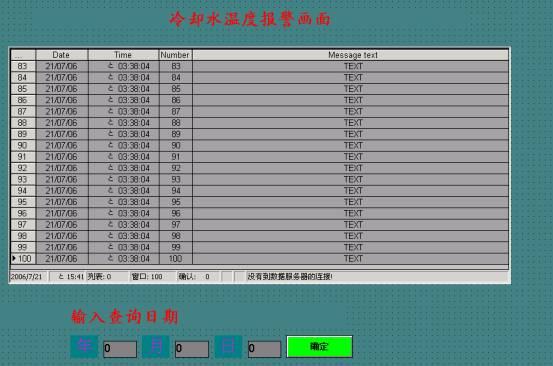
Task: Click the status message about data server connection
Action: pyautogui.click(x=290, y=277)
